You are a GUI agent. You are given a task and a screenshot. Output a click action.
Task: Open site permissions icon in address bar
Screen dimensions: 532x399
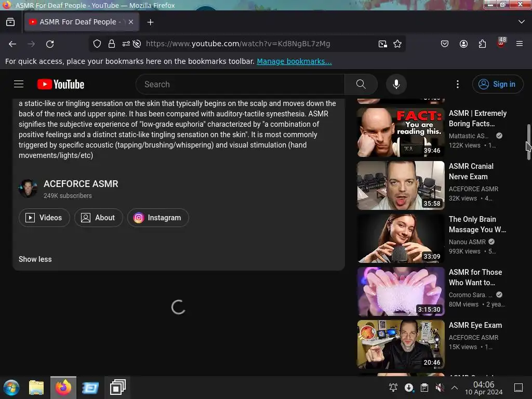(x=126, y=44)
